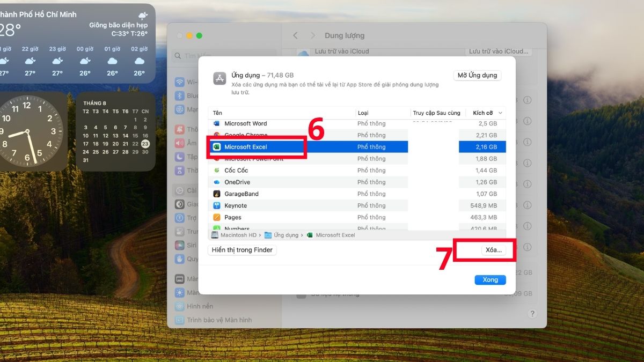Image resolution: width=644 pixels, height=362 pixels.
Task: Click the Siri icon in Settings sidebar
Action: click(x=180, y=245)
